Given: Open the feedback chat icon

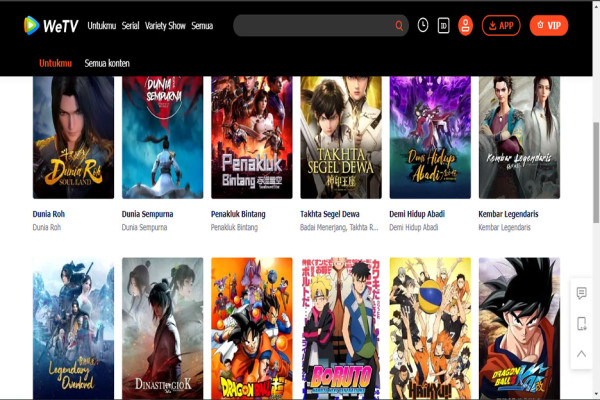Looking at the screenshot, I should (x=582, y=293).
